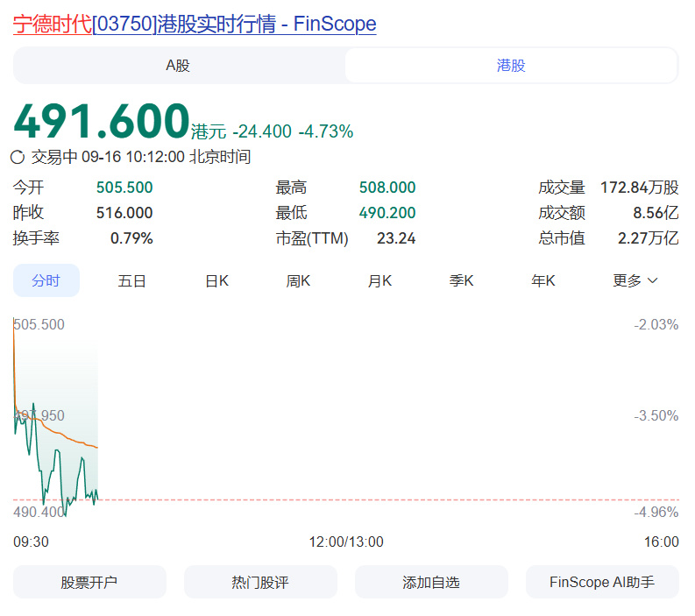Click the trading status circle icon

(18, 157)
